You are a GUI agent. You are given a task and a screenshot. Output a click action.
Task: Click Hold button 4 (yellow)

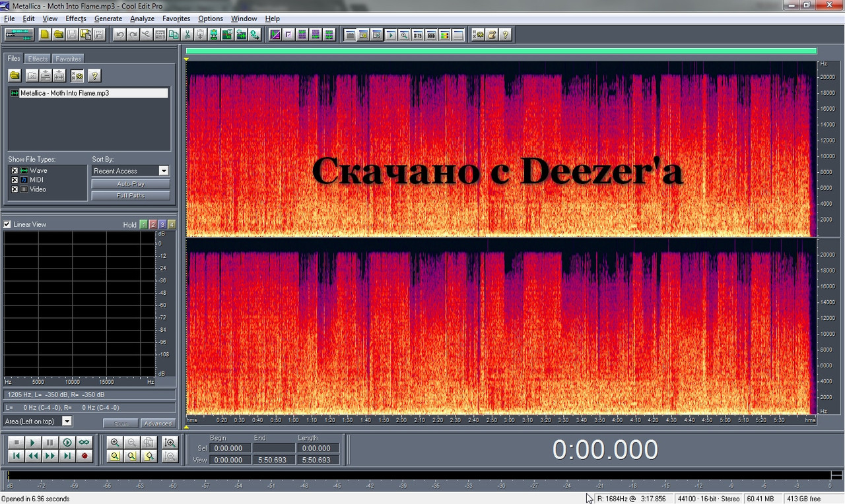pos(172,224)
